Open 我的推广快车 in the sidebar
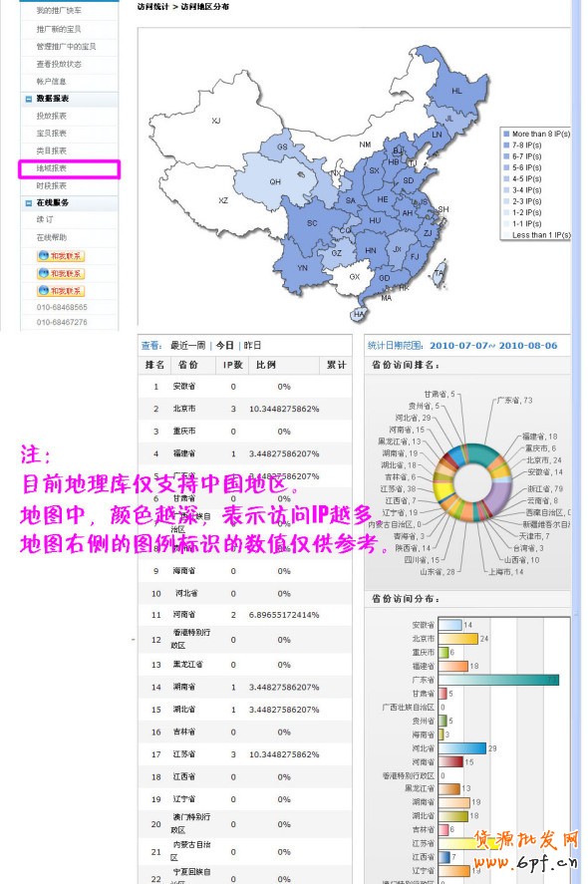The image size is (588, 884). click(59, 11)
